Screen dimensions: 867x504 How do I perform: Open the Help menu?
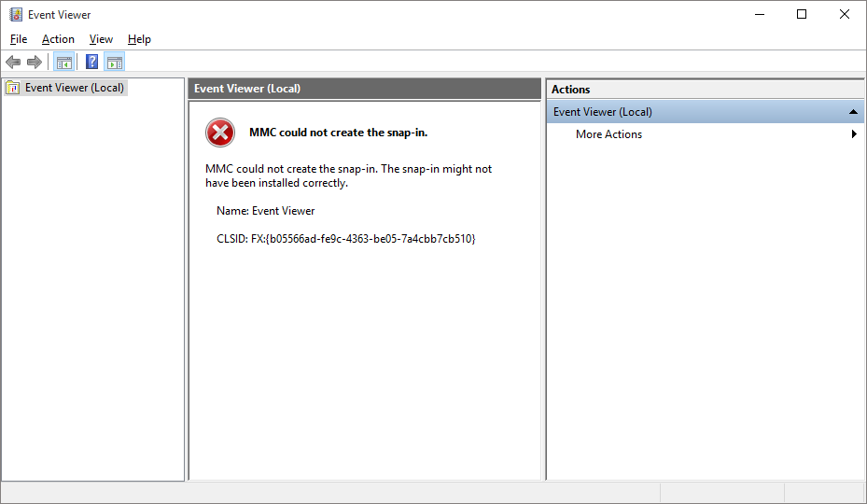pyautogui.click(x=139, y=39)
